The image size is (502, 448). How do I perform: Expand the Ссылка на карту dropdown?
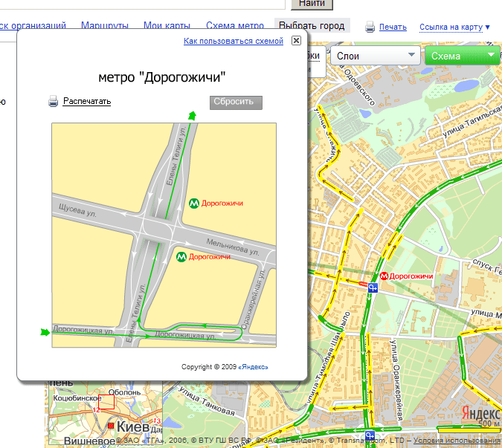tap(454, 27)
